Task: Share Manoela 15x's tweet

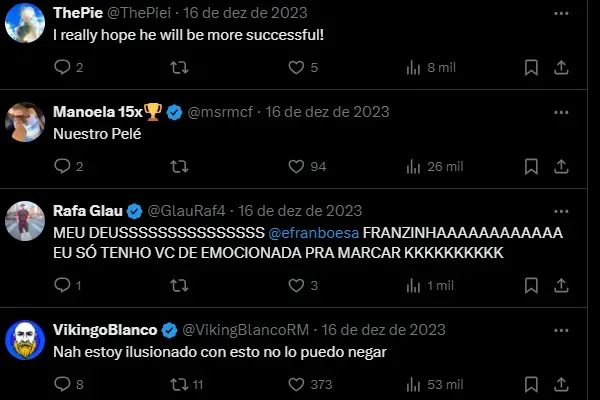Action: (562, 166)
